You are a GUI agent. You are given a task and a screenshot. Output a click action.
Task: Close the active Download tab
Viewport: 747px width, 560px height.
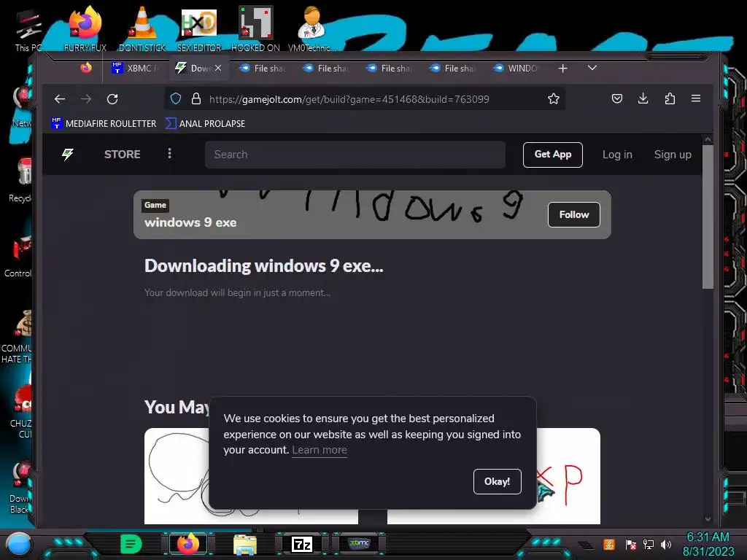[218, 68]
